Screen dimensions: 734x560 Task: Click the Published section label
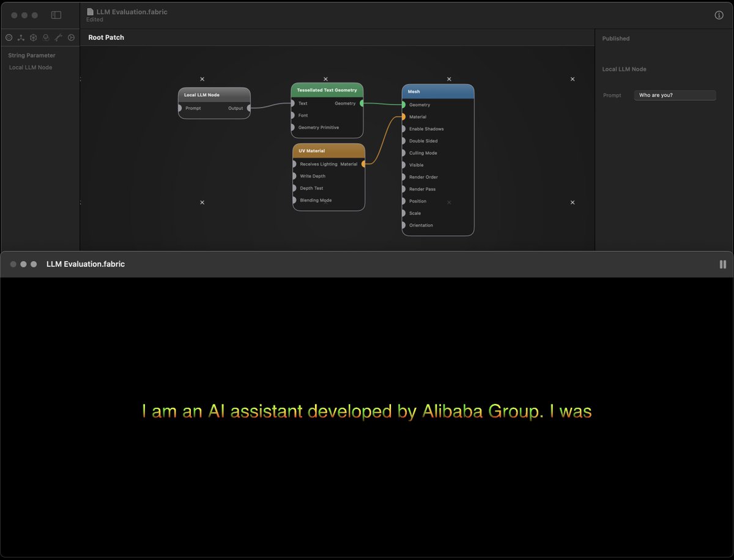click(x=616, y=39)
